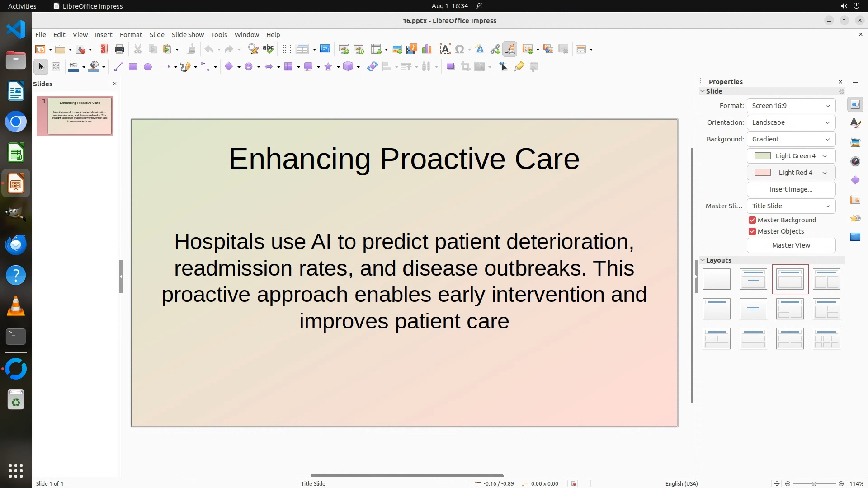Select the Ellipse drawing tool

tap(148, 67)
